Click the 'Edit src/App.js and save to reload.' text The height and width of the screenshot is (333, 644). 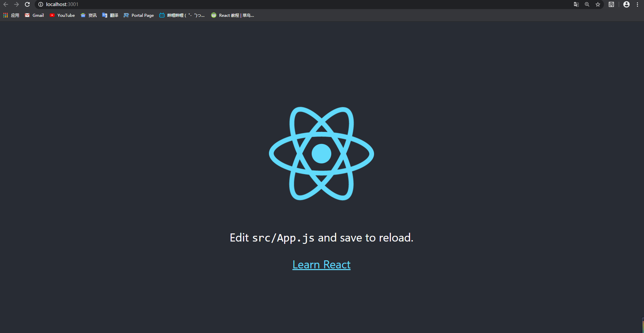click(321, 238)
